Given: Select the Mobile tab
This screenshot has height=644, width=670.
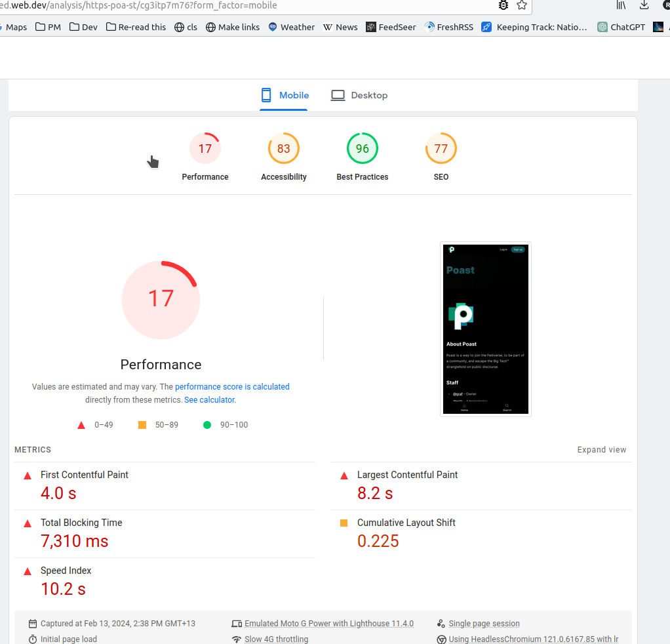Looking at the screenshot, I should coord(285,96).
